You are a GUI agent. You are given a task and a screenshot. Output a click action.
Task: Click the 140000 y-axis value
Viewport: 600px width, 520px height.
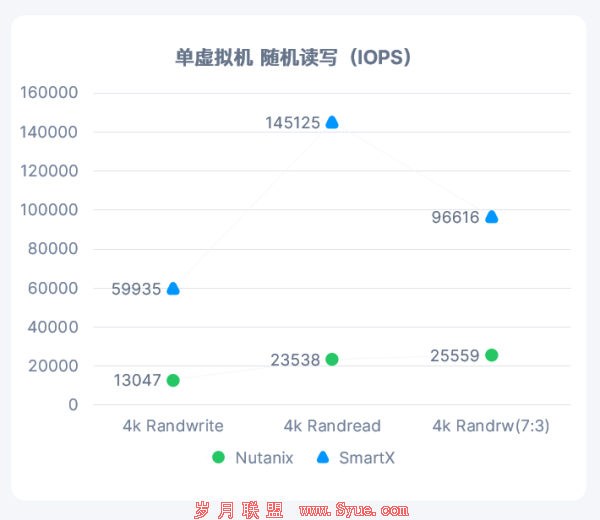pyautogui.click(x=49, y=132)
